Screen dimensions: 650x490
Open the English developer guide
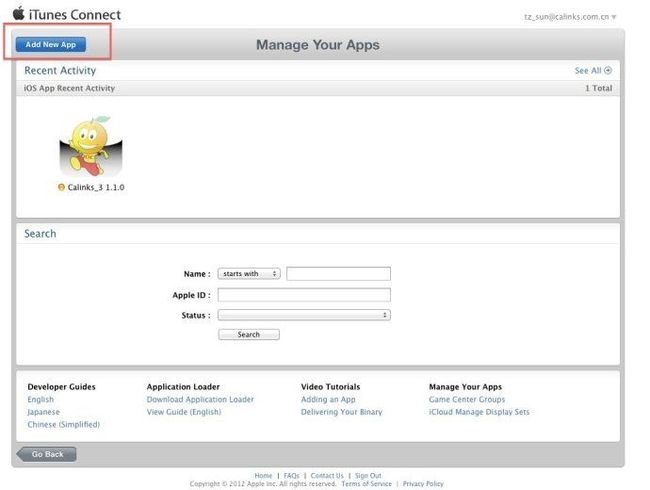click(x=41, y=399)
